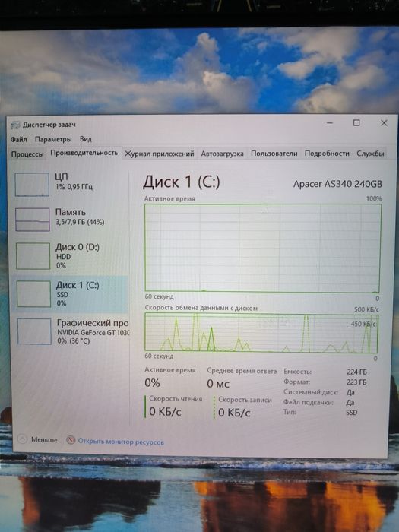Click the Скорость чтения 0 КБ/с value

[x=165, y=412]
